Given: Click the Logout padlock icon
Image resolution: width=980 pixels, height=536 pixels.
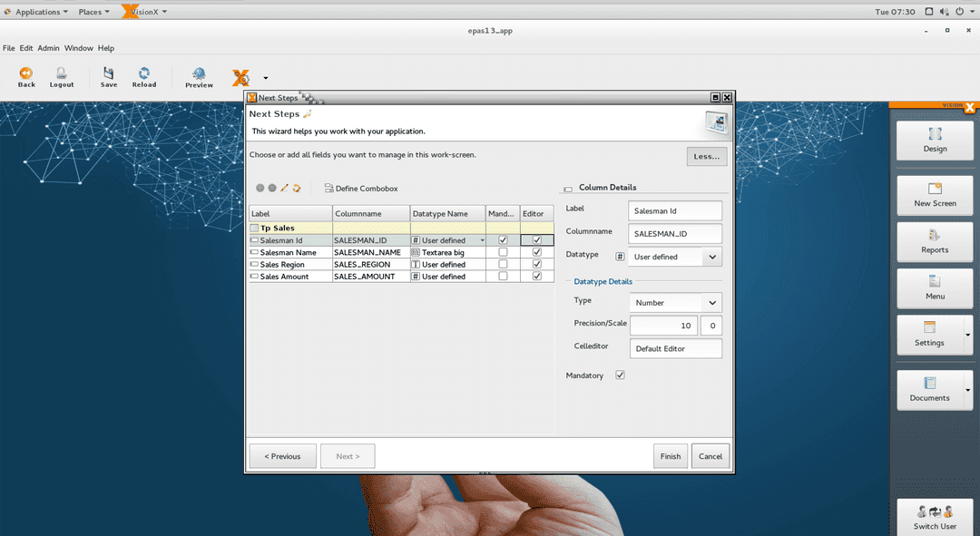Looking at the screenshot, I should [62, 73].
